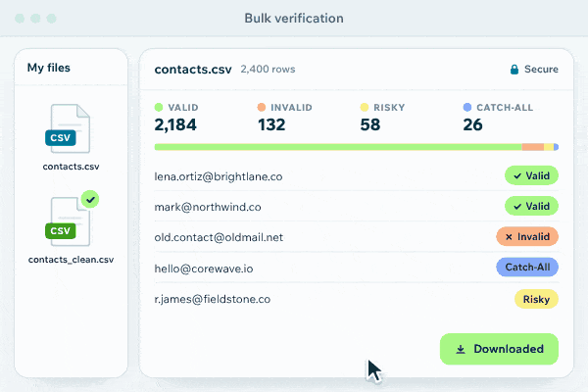
Task: Click the orange Invalid status dot
Action: (262, 107)
